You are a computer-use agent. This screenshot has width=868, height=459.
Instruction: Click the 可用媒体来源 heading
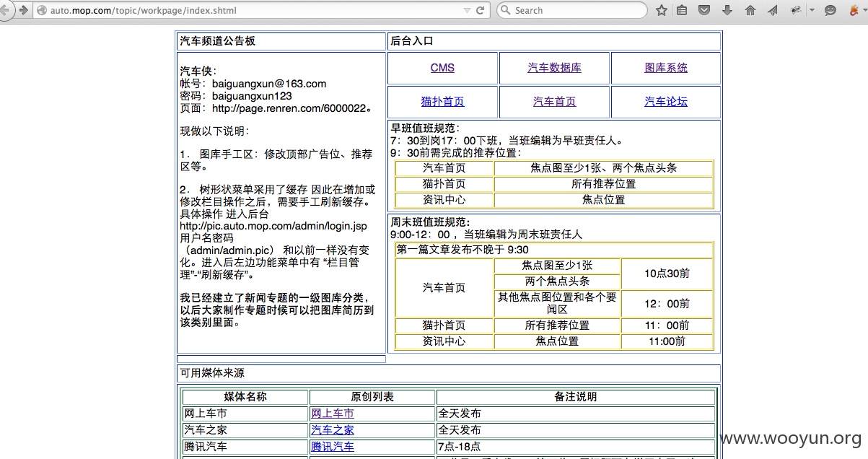point(212,373)
